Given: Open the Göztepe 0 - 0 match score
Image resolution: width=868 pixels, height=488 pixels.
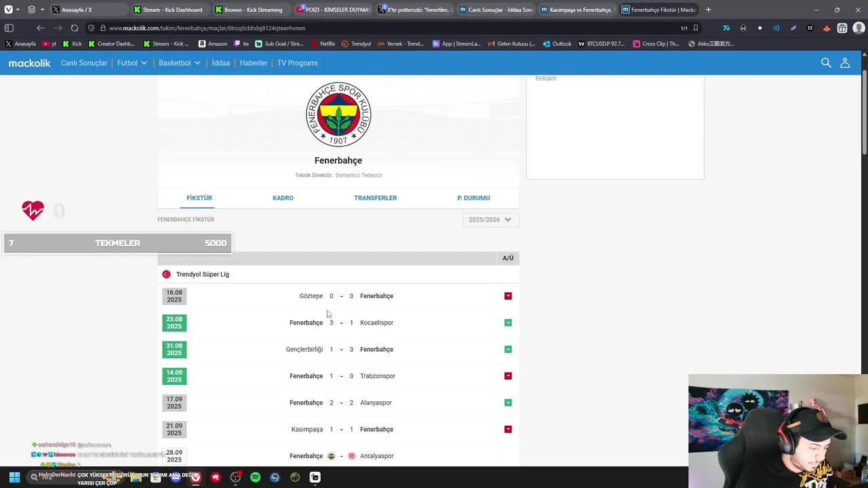Looking at the screenshot, I should (x=341, y=296).
